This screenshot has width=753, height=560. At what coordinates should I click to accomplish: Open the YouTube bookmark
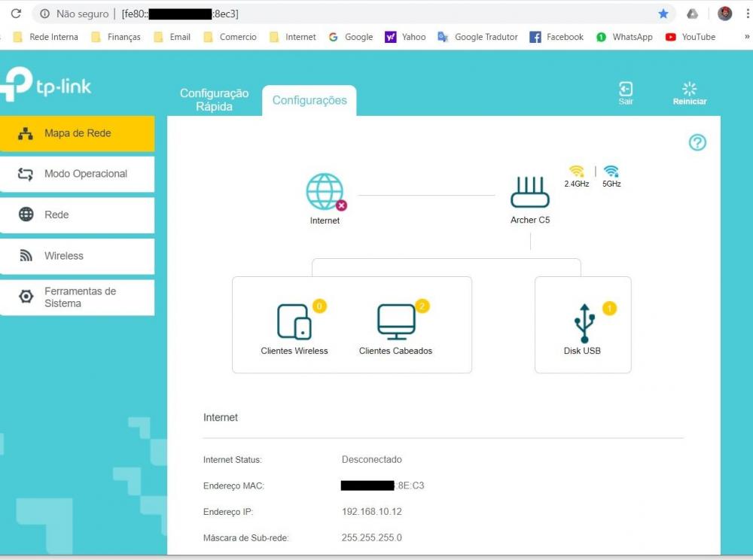click(x=691, y=37)
